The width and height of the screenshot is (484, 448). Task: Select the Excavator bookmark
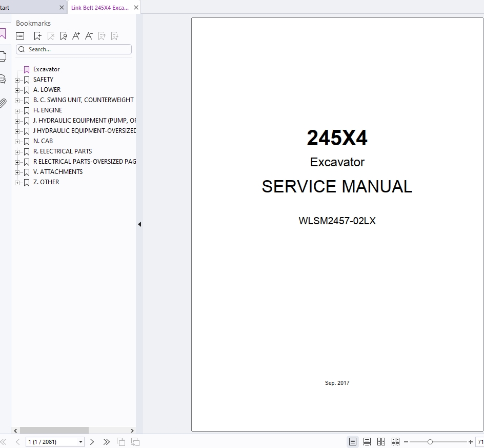pos(46,69)
